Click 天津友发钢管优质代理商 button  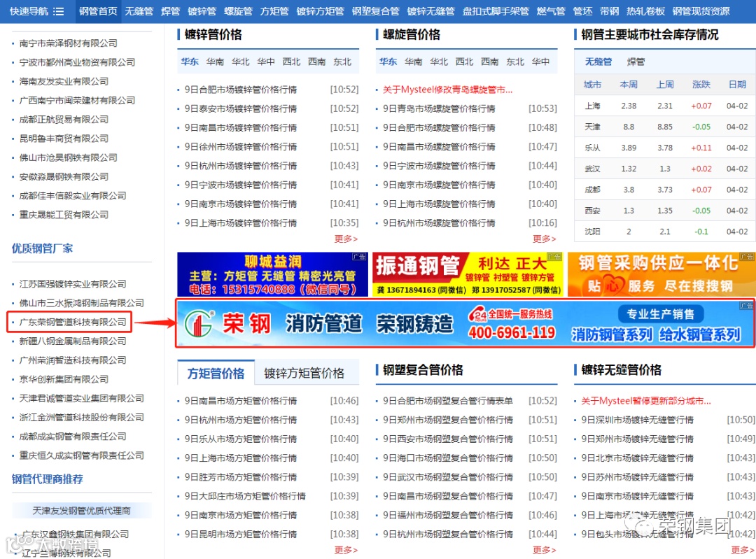click(81, 510)
